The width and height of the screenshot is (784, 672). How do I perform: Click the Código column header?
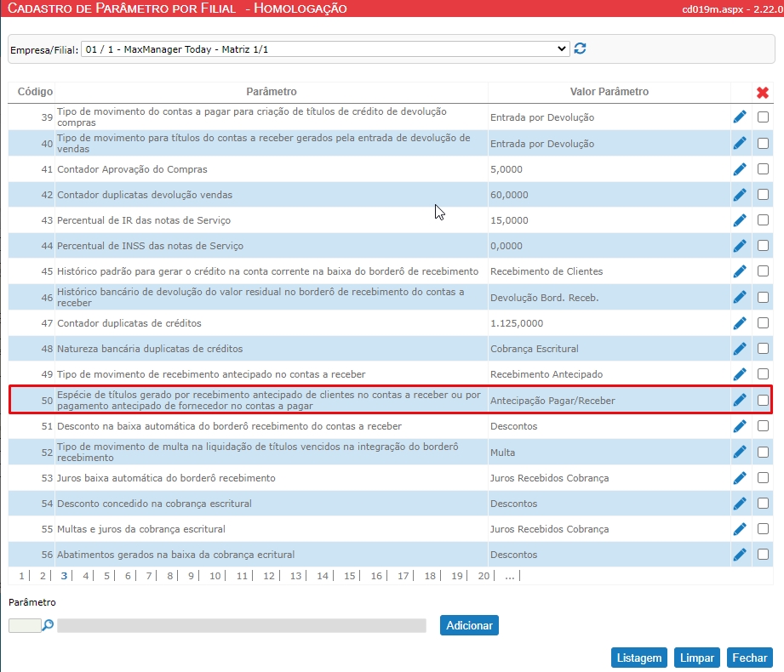click(x=35, y=91)
